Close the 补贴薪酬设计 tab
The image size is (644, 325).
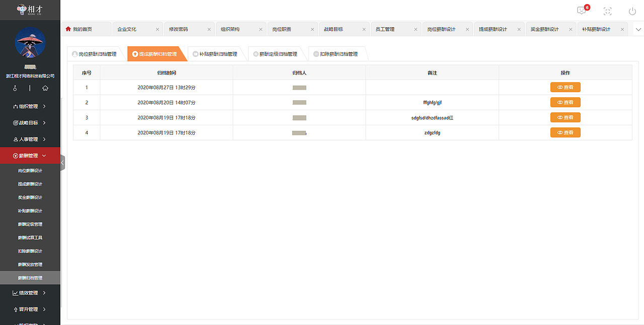point(623,29)
